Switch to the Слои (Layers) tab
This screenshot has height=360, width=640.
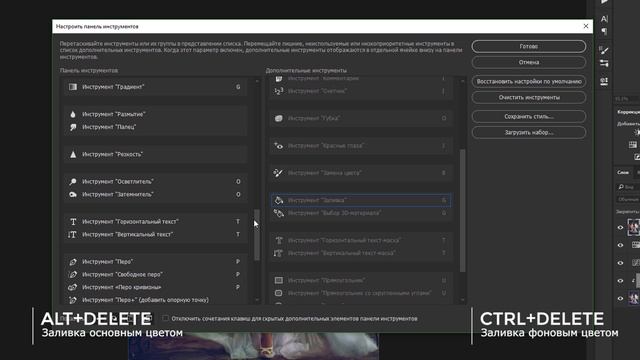[x=623, y=172]
